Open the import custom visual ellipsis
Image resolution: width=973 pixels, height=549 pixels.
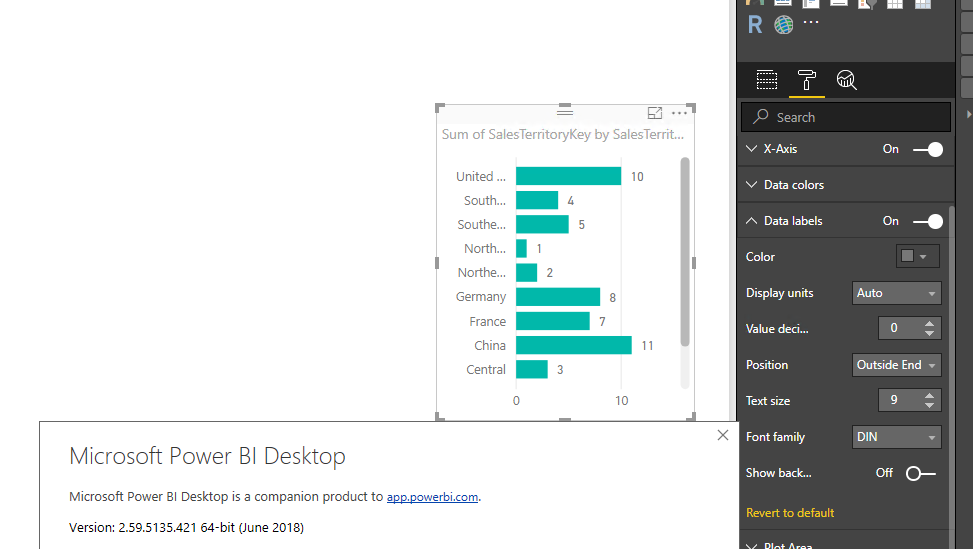pyautogui.click(x=811, y=22)
